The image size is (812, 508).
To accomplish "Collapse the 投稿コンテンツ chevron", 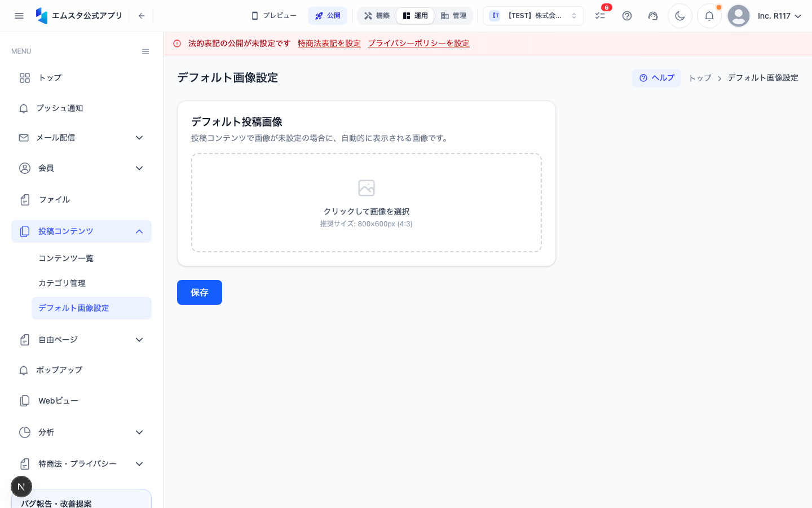I will point(139,231).
